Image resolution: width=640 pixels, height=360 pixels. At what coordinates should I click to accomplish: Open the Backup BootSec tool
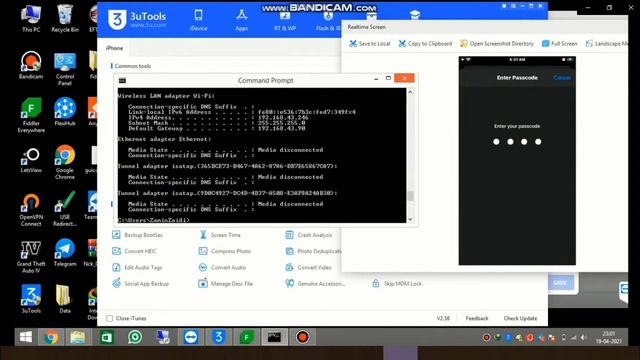pyautogui.click(x=138, y=235)
